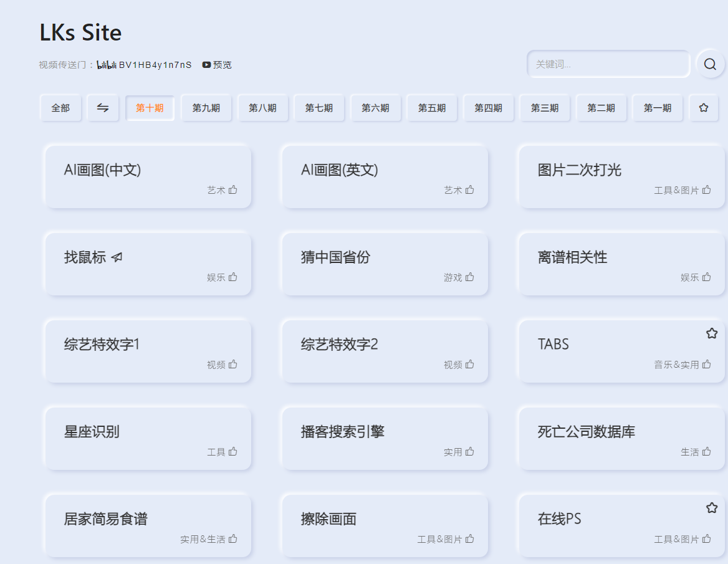Image resolution: width=728 pixels, height=564 pixels.
Task: Open the 在线PS card
Action: coord(621,526)
